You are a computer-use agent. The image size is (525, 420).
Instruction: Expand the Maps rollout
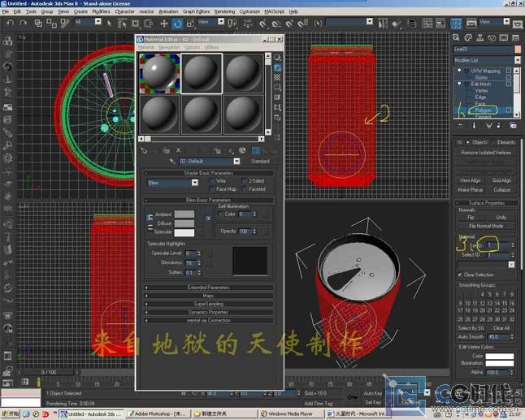pyautogui.click(x=208, y=296)
